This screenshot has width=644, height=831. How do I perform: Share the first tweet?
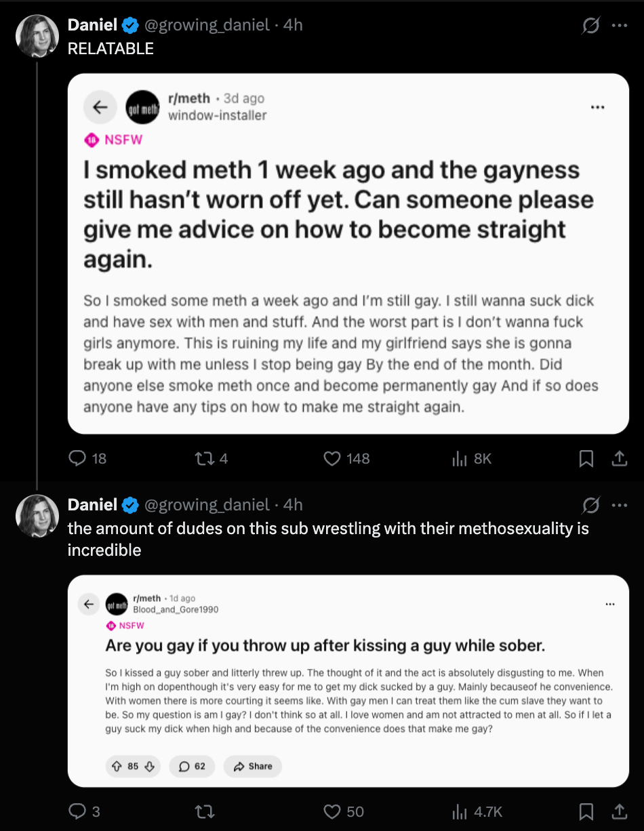(619, 459)
